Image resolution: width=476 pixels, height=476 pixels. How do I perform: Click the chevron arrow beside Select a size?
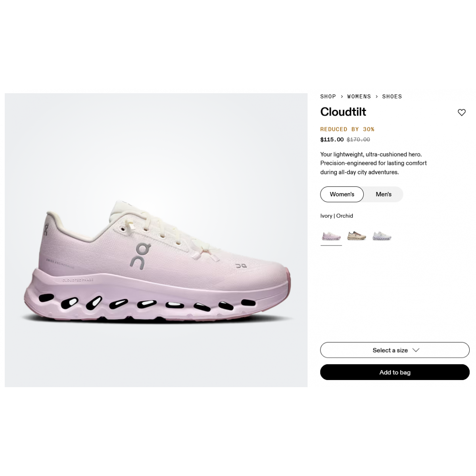click(x=416, y=350)
